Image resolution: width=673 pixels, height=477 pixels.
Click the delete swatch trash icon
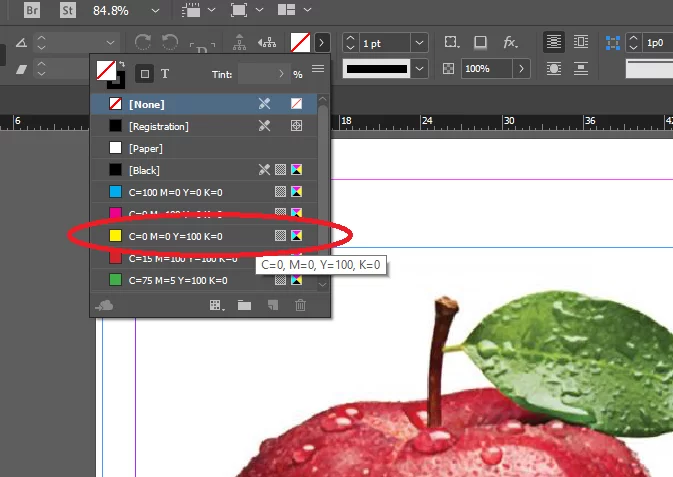pos(300,305)
